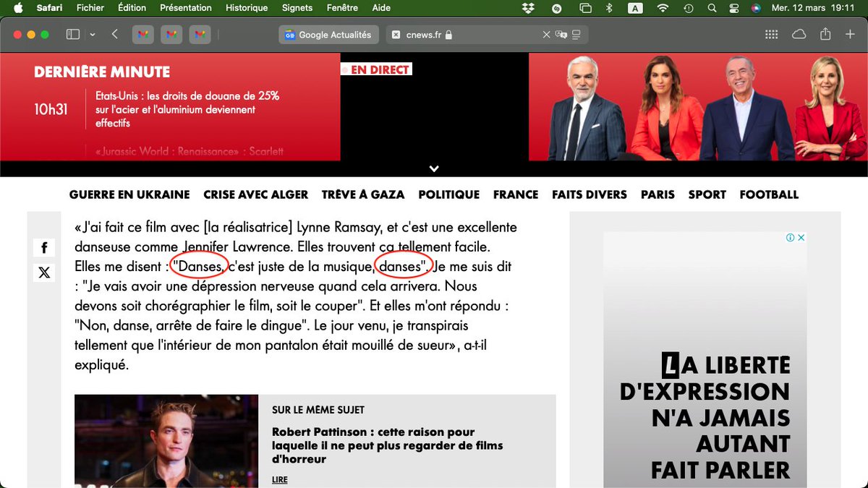Image resolution: width=868 pixels, height=488 pixels.
Task: Open the tab overview chevron next to sidebar
Action: pos(93,33)
